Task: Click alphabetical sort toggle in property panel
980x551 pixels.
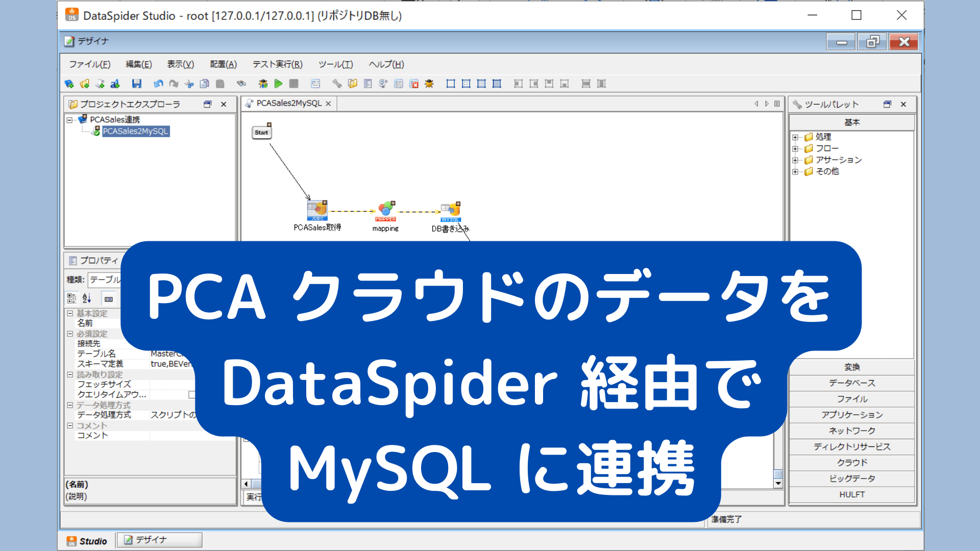Action: (87, 298)
